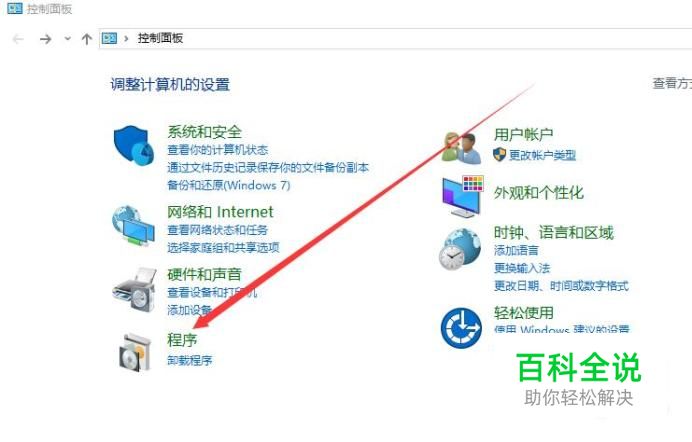692x442 pixels.
Task: Open the System and Security shield icon
Action: [134, 146]
